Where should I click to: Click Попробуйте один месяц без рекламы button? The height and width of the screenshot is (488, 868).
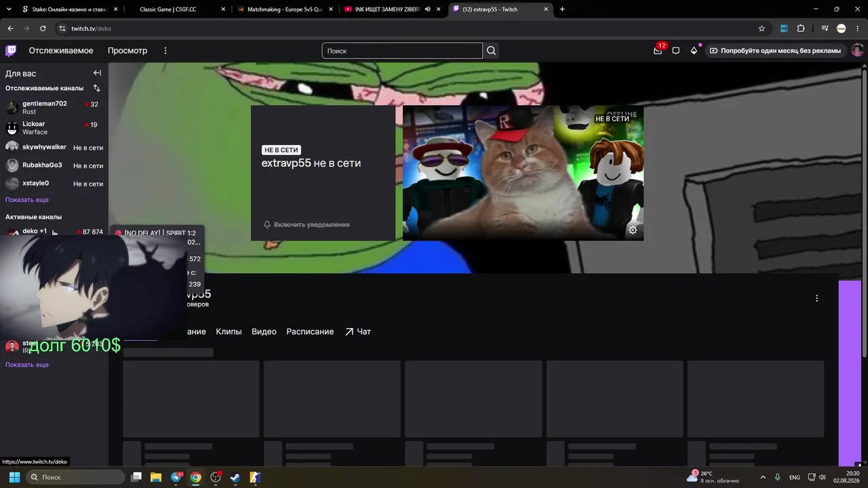click(x=775, y=51)
